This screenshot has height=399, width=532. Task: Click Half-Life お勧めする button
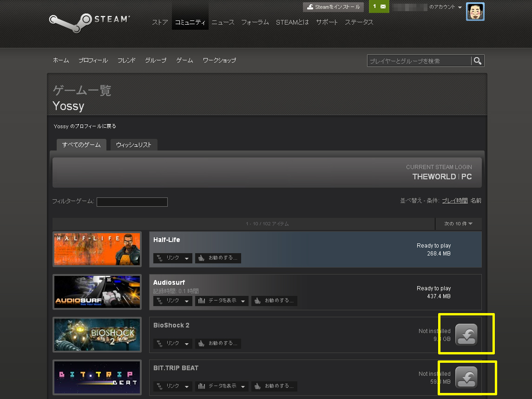click(x=218, y=258)
